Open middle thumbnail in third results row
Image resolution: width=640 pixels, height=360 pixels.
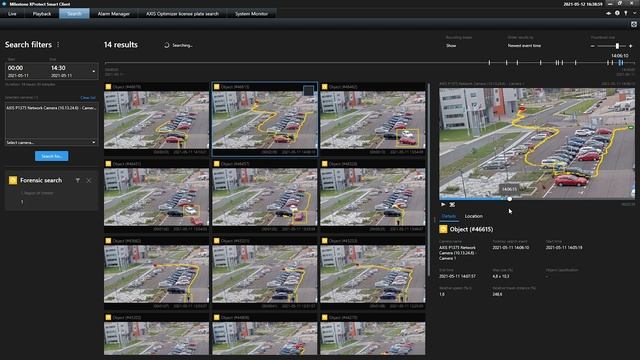pyautogui.click(x=264, y=274)
